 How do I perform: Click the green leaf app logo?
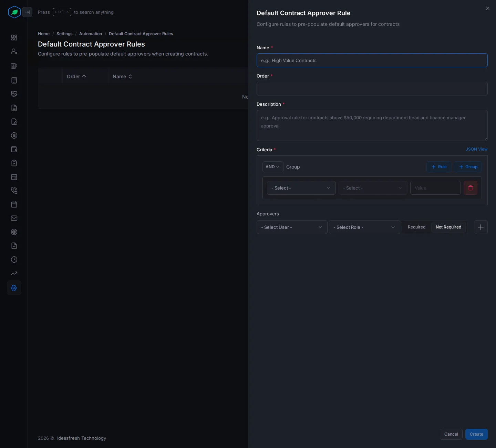tap(14, 12)
